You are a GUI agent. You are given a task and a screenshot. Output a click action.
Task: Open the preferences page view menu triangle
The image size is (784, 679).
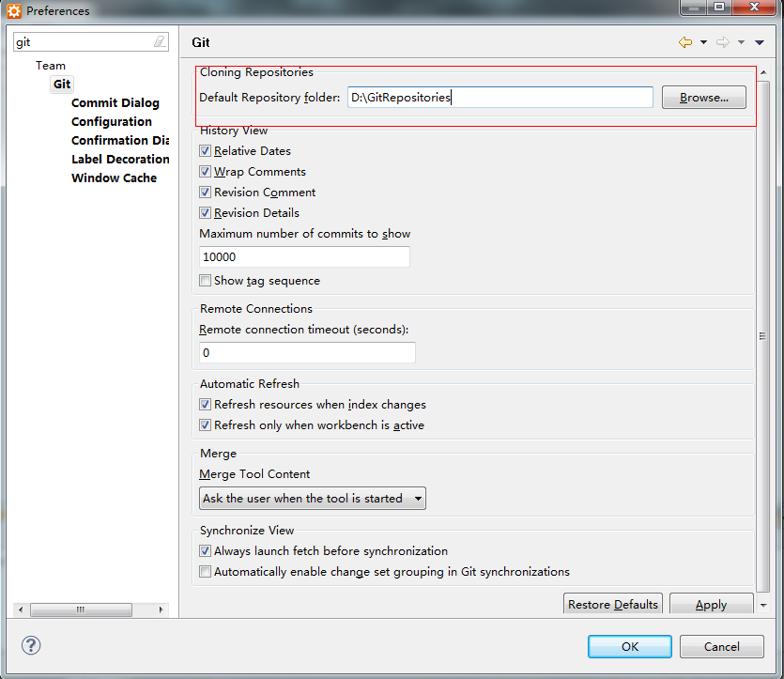(760, 42)
